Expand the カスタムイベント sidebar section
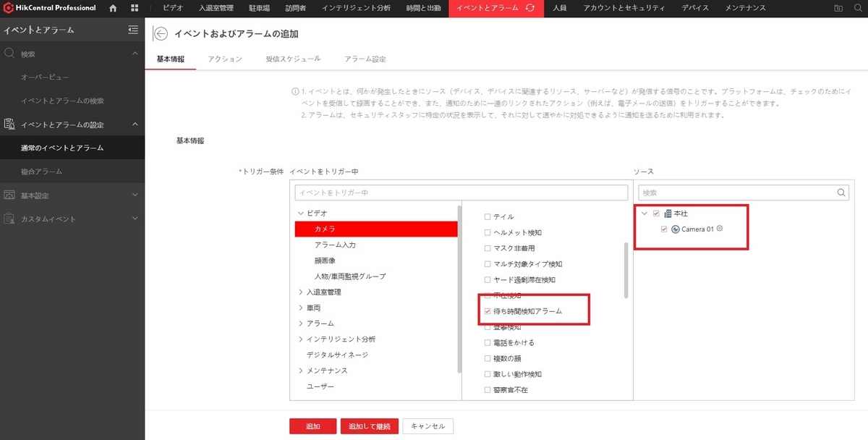Screen dimensions: 868x440 click(x=135, y=219)
